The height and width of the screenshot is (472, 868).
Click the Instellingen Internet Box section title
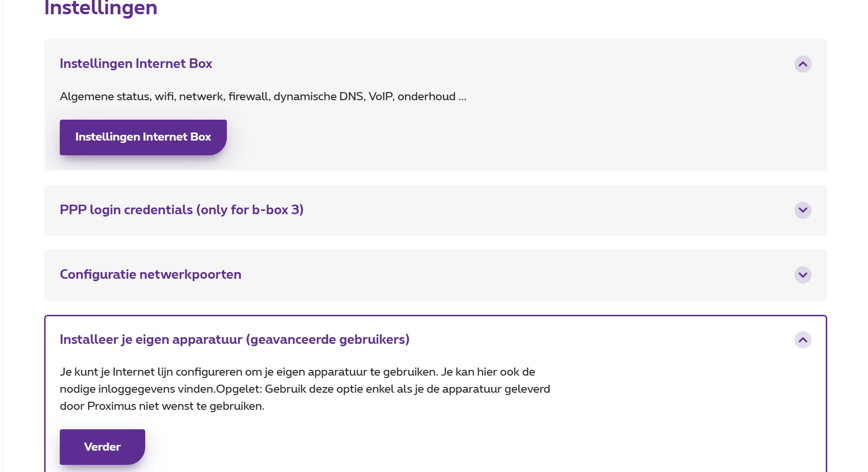[x=136, y=64]
